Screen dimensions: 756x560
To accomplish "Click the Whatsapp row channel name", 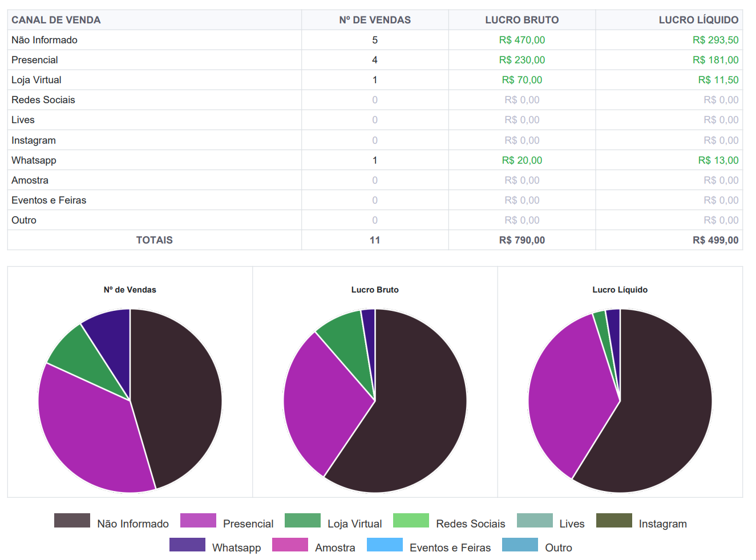I will (34, 160).
